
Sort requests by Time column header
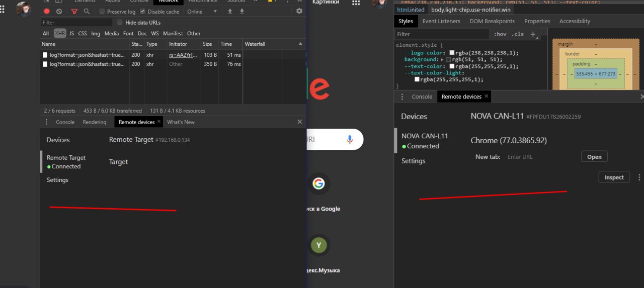click(230, 44)
